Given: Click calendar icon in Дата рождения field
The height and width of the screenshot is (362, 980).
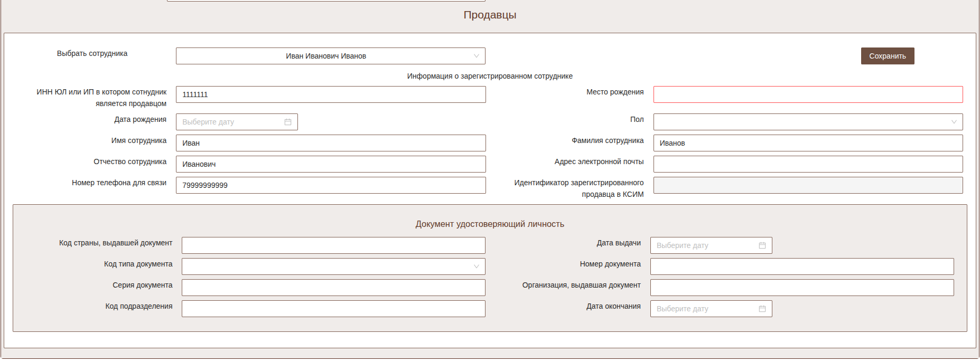Looking at the screenshot, I should 288,122.
